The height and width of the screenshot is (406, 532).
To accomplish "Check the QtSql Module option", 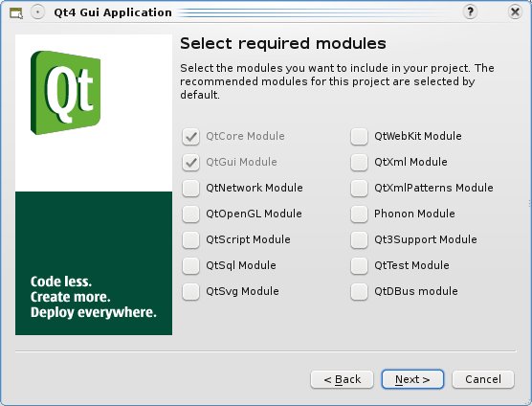I will click(x=190, y=265).
